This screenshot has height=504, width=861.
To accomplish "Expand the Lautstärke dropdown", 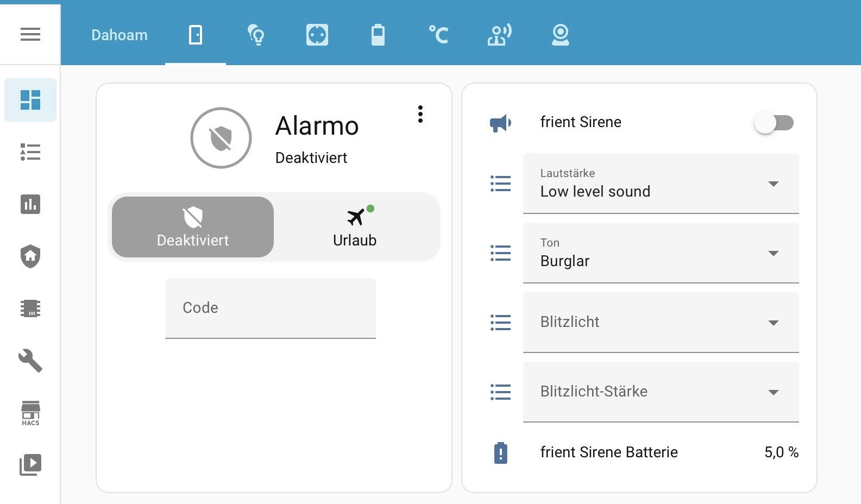I will pyautogui.click(x=661, y=184).
